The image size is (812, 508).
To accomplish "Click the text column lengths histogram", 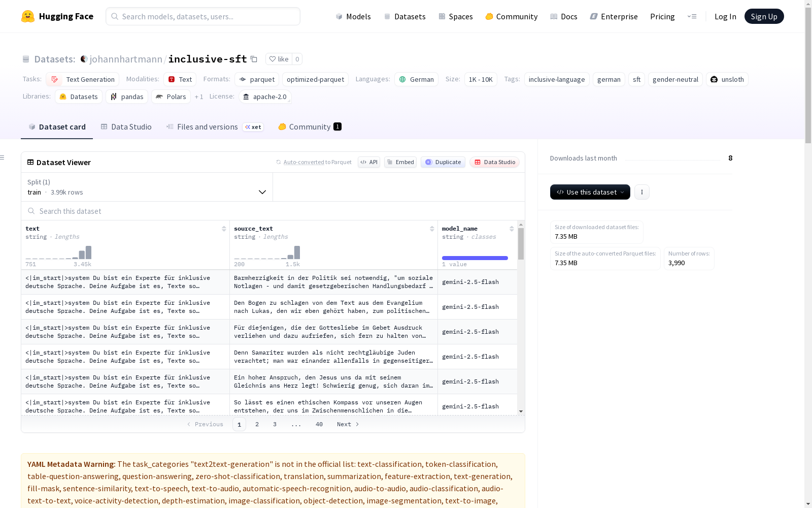I will coord(58,252).
